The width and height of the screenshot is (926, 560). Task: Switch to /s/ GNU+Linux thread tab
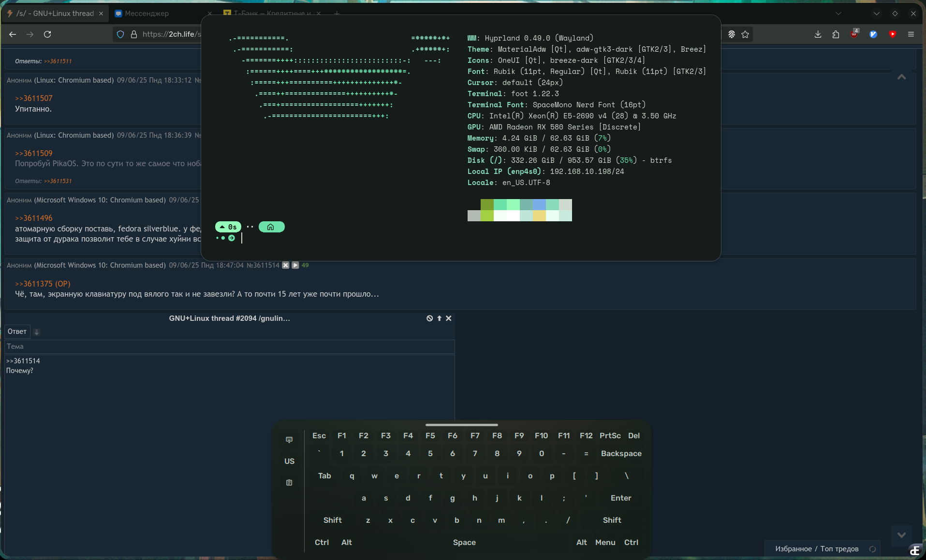coord(55,14)
